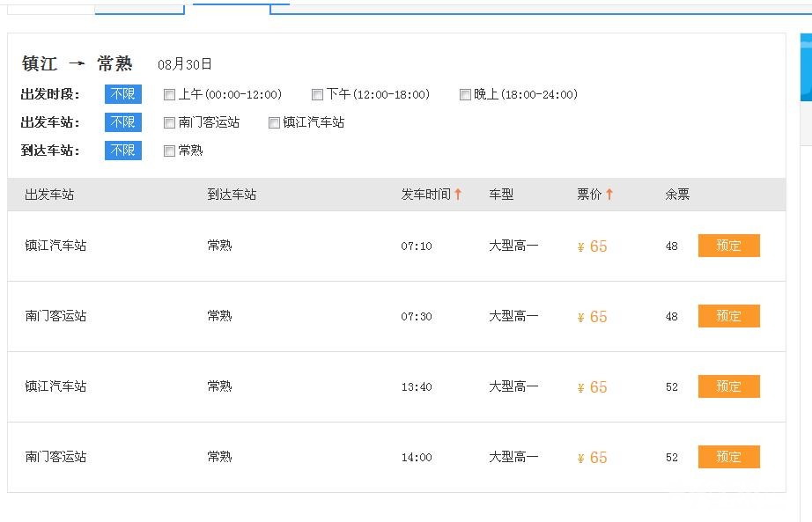Click the 发车时间 column header
This screenshot has width=812, height=522.
[425, 195]
